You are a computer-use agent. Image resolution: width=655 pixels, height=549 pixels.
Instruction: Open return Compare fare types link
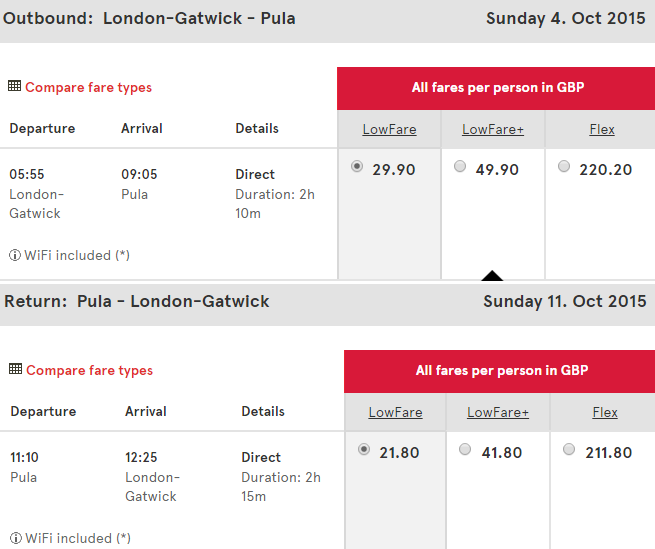(89, 371)
